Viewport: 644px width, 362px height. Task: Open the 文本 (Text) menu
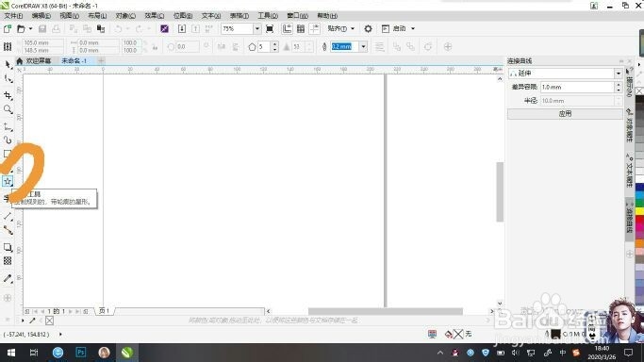(210, 16)
